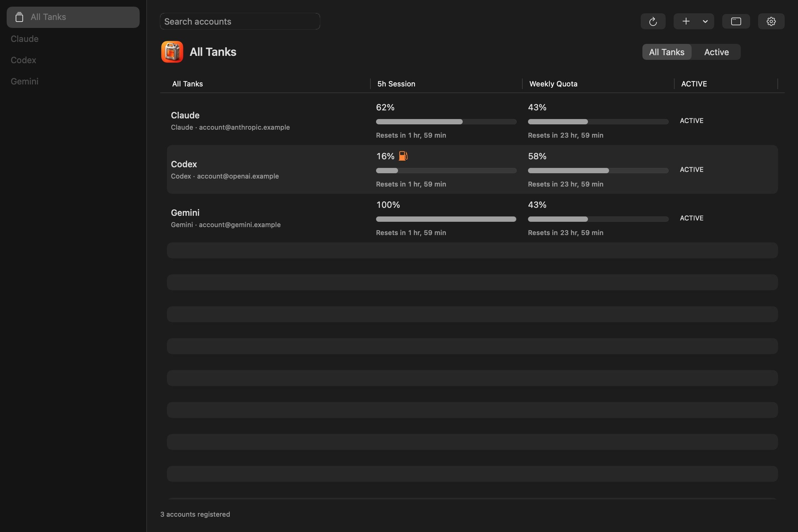The width and height of the screenshot is (798, 532).
Task: Click Codex weekly quota progress bar
Action: click(598, 170)
